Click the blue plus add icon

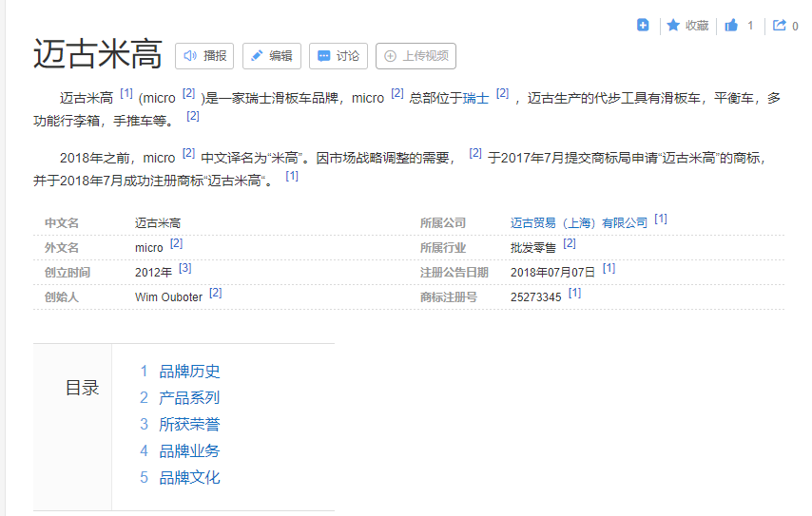pos(643,25)
